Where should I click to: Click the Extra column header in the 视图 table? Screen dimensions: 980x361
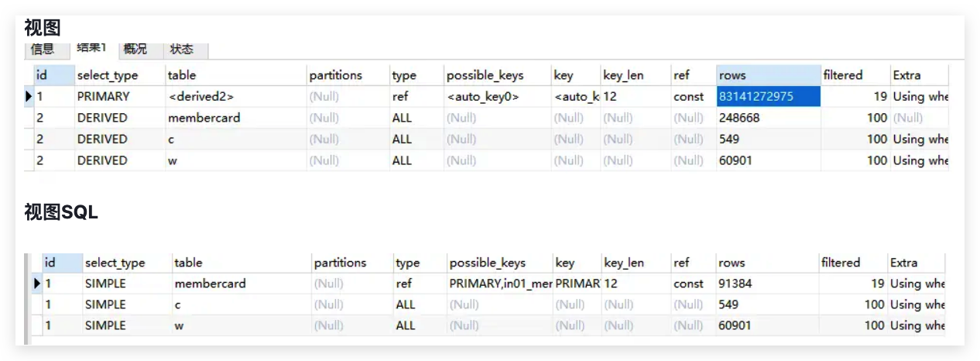[919, 75]
